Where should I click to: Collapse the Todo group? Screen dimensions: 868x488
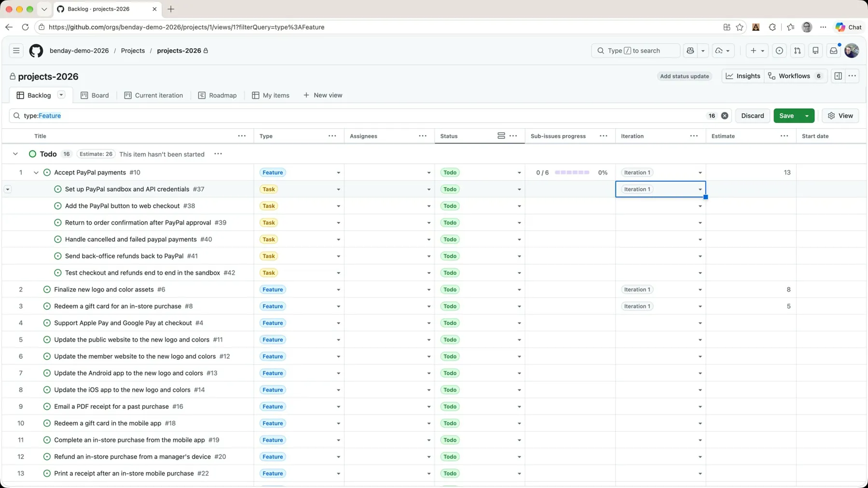(x=15, y=154)
